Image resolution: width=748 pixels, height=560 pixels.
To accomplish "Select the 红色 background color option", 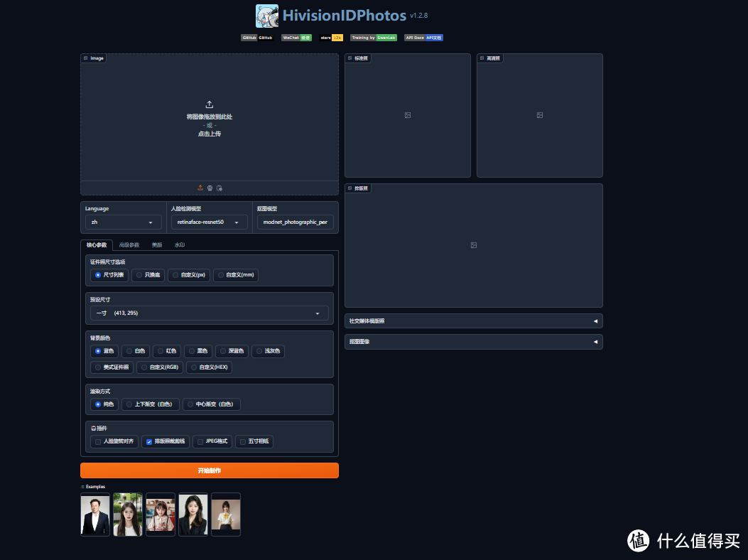I will click(159, 351).
